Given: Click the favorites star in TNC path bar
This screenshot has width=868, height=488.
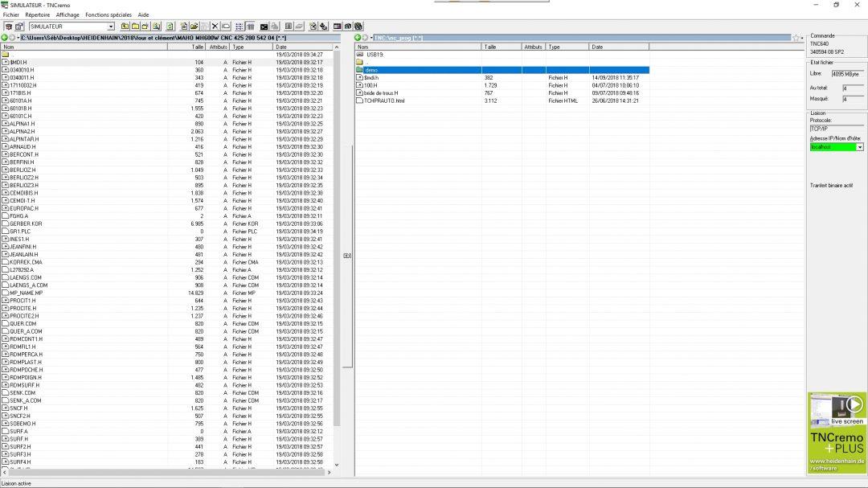Looking at the screenshot, I should point(796,39).
